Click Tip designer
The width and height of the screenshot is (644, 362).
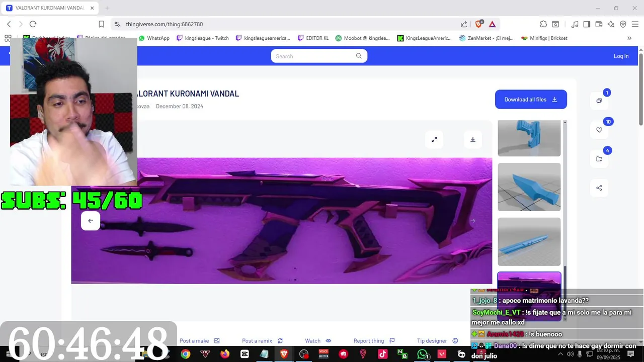tap(437, 341)
